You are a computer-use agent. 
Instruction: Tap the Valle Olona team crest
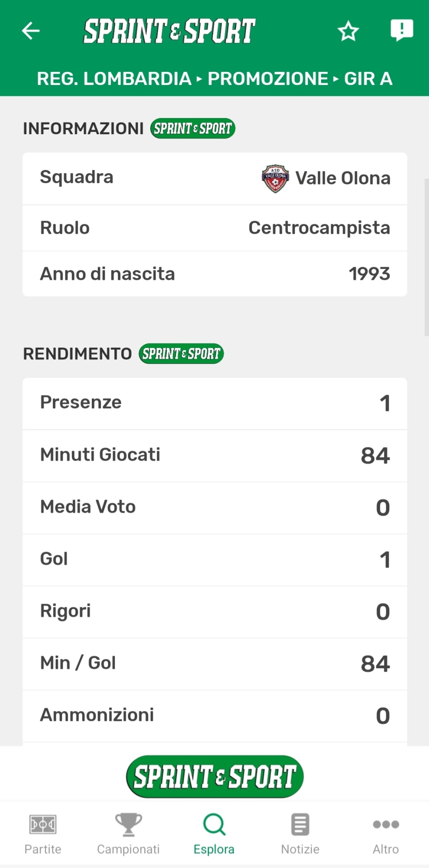275,179
